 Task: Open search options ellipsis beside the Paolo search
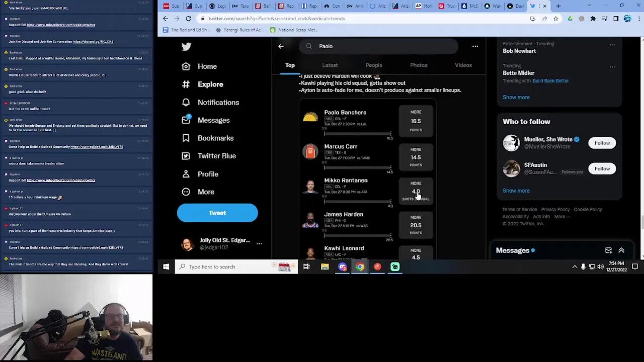click(x=475, y=46)
